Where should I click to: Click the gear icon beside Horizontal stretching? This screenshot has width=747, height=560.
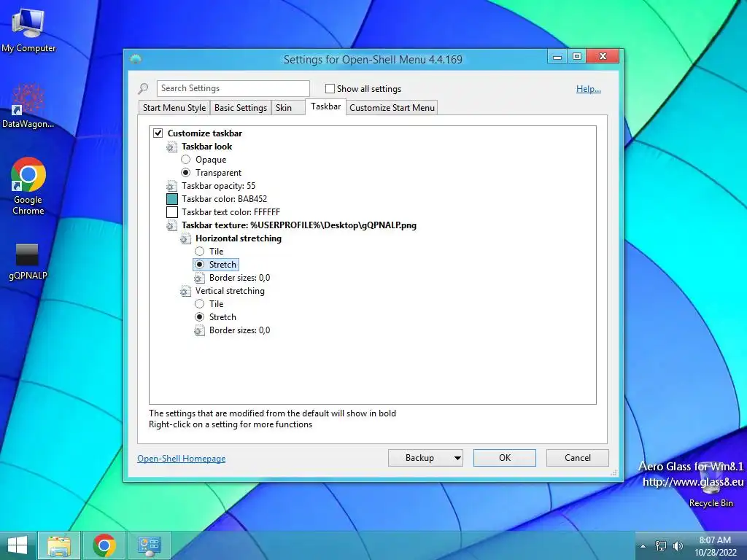(185, 238)
